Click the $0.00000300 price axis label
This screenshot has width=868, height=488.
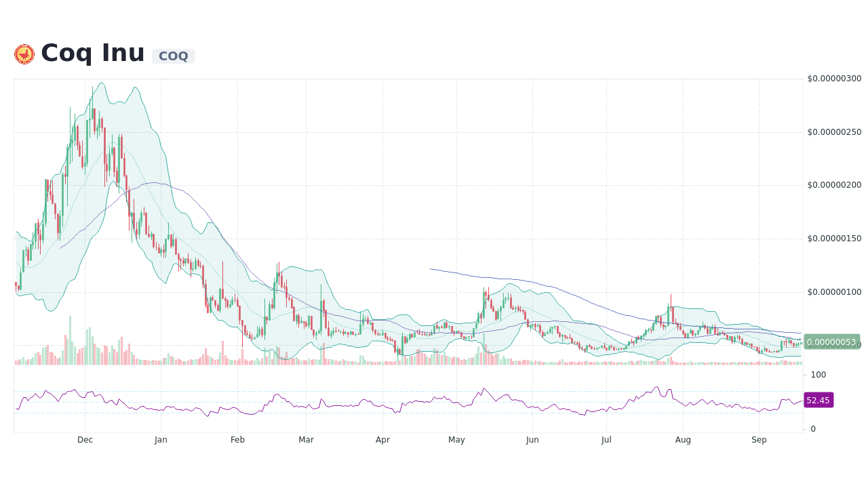833,78
